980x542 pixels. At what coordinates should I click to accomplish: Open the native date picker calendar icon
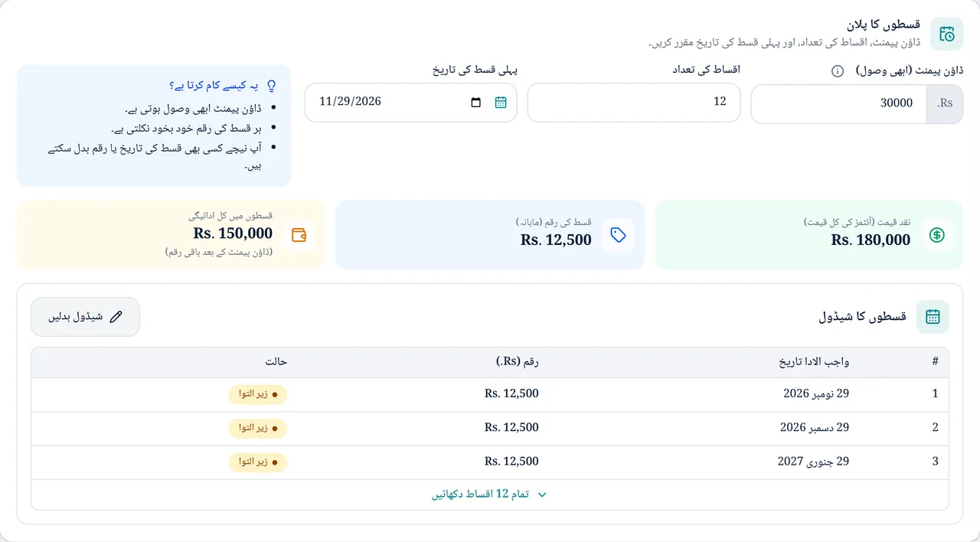(x=476, y=102)
